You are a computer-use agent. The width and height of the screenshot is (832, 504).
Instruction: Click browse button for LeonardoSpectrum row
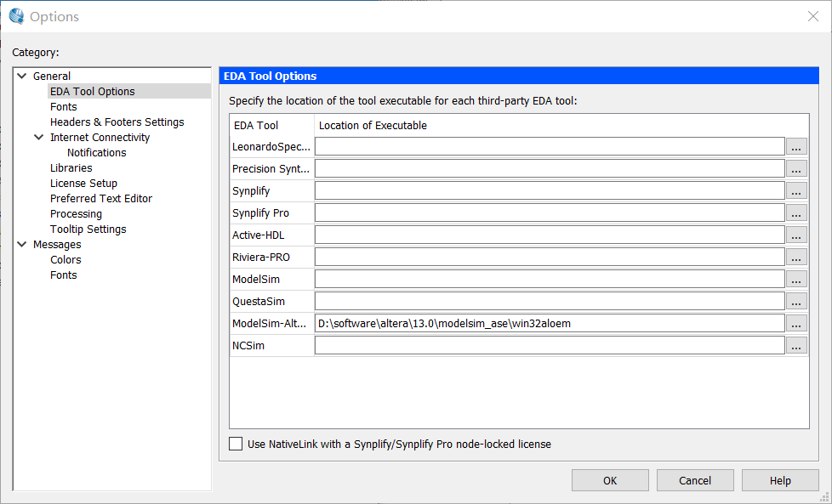pos(796,146)
